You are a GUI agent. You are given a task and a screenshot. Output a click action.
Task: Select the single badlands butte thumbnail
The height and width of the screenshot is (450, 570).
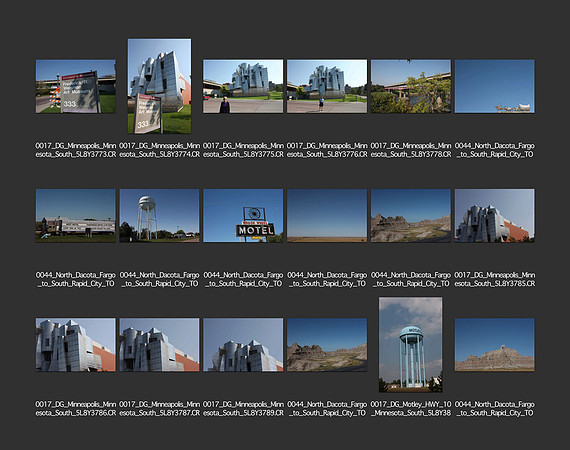(x=494, y=345)
